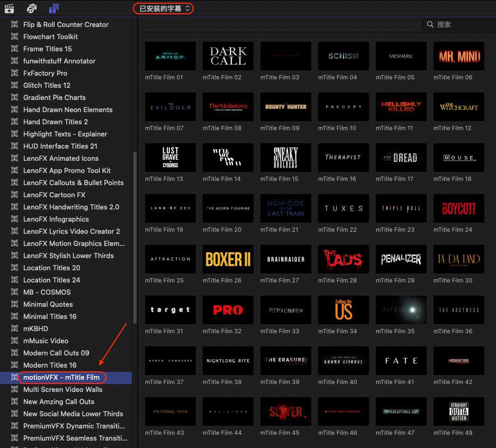Select the mTitle Film 32 PRO thumbnail
496x448 pixels.
point(228,310)
